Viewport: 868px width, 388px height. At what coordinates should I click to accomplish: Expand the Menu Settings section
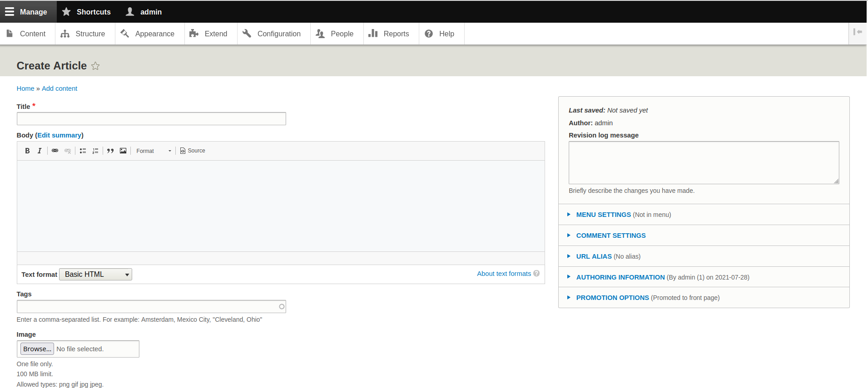coord(603,215)
